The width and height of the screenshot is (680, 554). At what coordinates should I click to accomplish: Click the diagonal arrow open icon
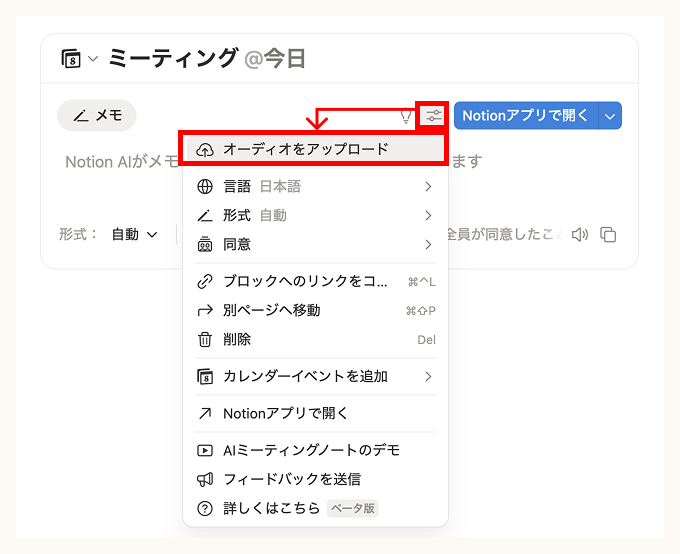coord(205,414)
